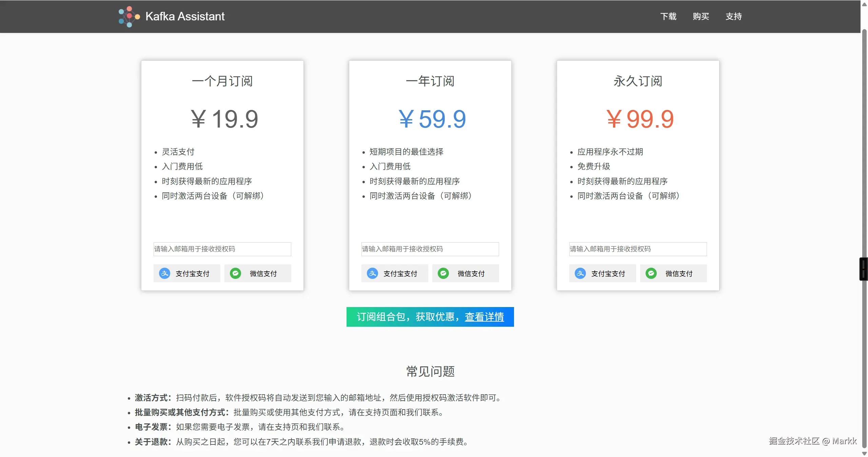Select the 一年订阅 plan heading
This screenshot has height=457, width=868.
430,81
